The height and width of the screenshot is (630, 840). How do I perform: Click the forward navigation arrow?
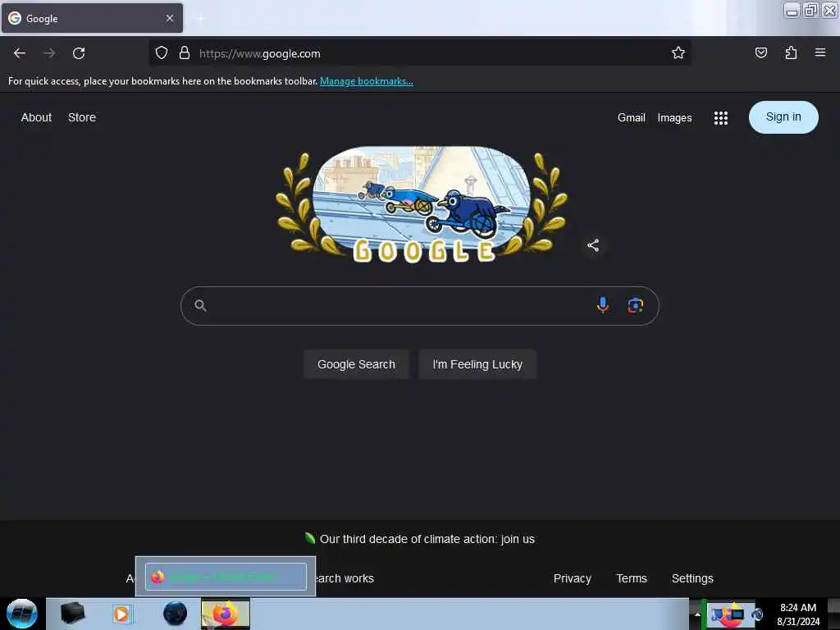[x=49, y=53]
